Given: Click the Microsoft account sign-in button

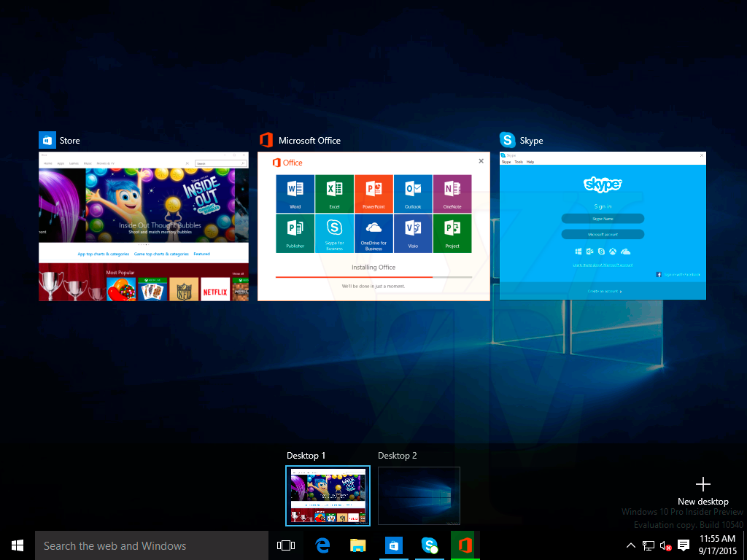Looking at the screenshot, I should click(603, 234).
